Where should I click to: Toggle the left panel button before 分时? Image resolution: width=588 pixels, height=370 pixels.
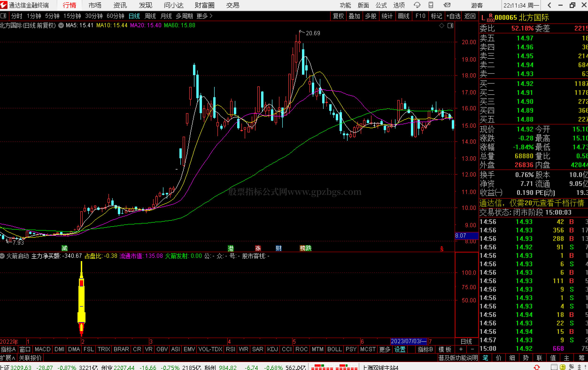[4, 16]
